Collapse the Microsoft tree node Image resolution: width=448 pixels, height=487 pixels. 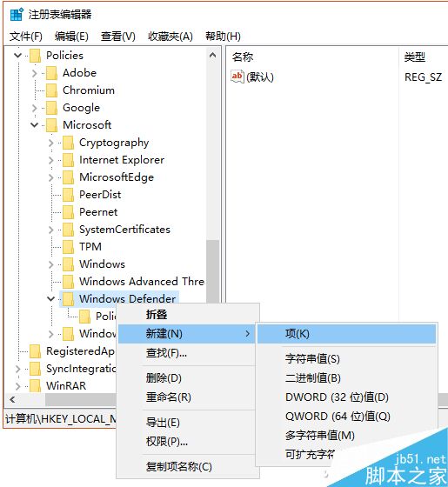click(x=35, y=125)
